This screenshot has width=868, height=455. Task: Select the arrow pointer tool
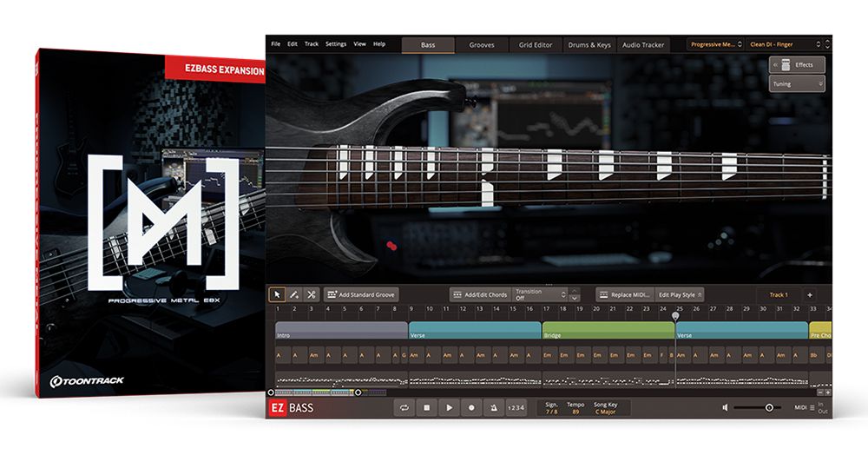[278, 295]
